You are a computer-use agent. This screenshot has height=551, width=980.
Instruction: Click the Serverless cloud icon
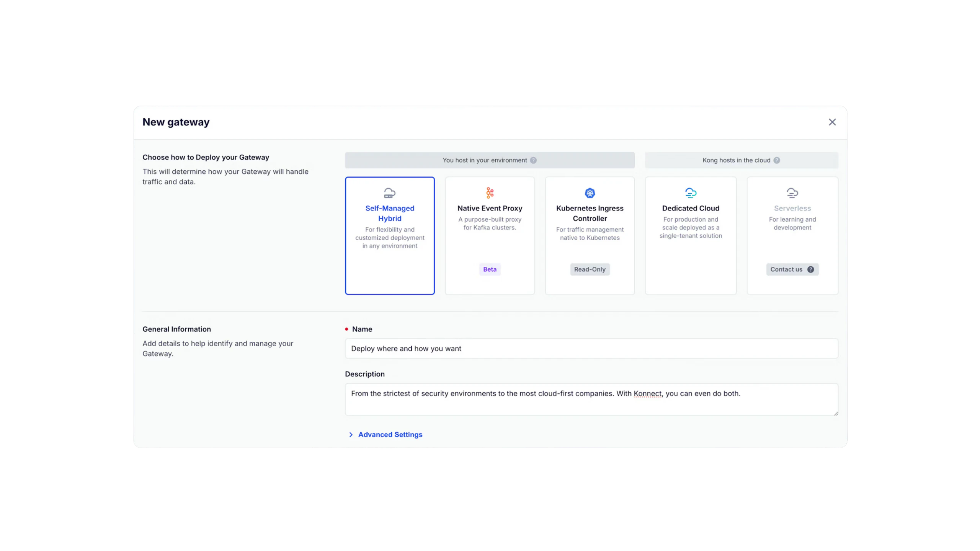pos(792,193)
